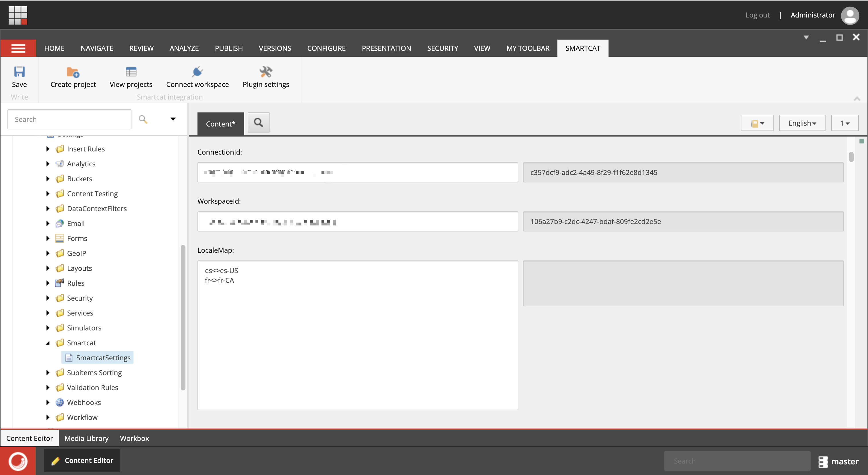Screen dimensions: 868x475
Task: Click the MY TOOLBAR ribbon tab
Action: point(528,48)
